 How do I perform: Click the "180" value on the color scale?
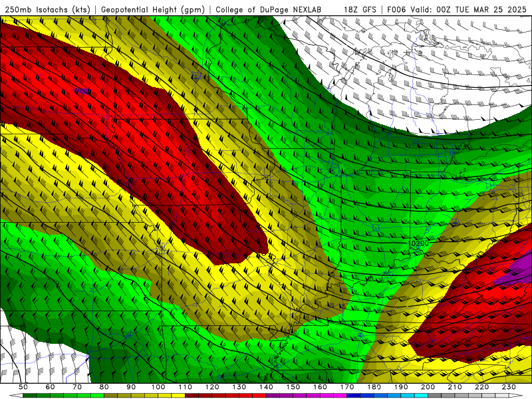click(374, 387)
